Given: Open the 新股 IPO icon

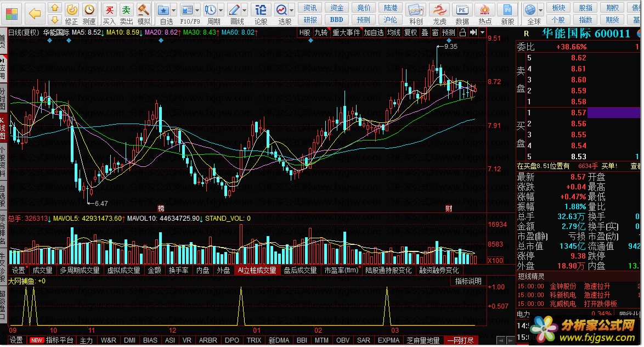Looking at the screenshot, I should [507, 10].
